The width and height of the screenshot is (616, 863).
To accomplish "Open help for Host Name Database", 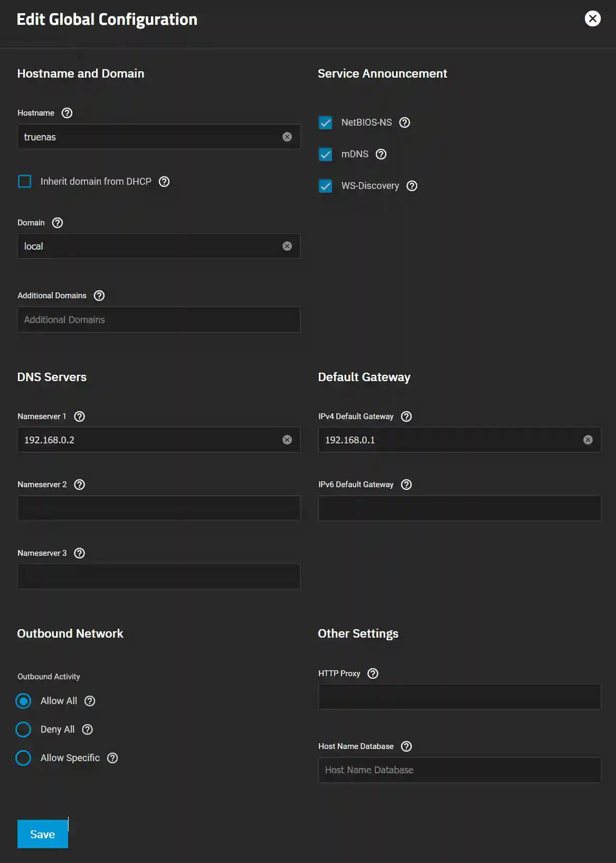I will click(x=406, y=746).
